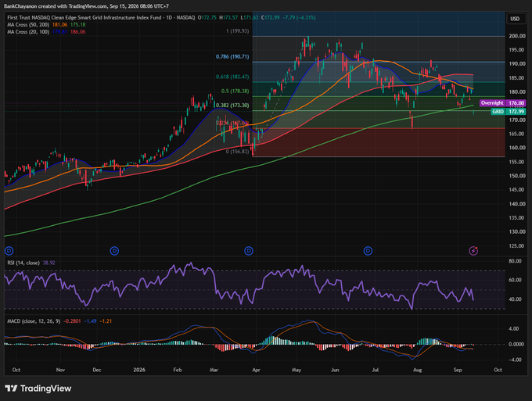The width and height of the screenshot is (532, 401).
Task: Click the May label on the time axis
Action: [x=297, y=370]
